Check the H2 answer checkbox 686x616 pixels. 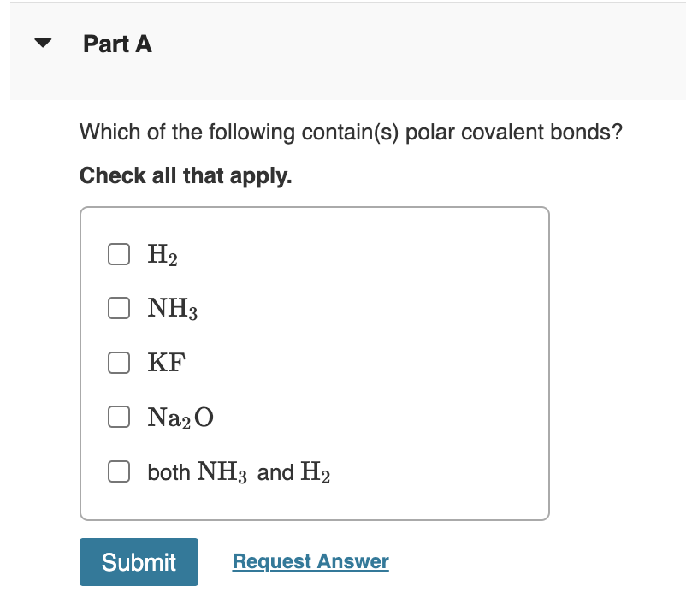point(118,254)
